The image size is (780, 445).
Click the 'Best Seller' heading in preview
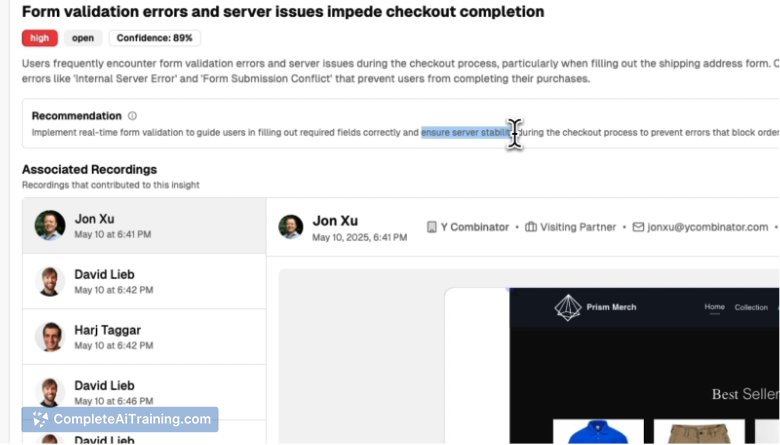pos(745,394)
